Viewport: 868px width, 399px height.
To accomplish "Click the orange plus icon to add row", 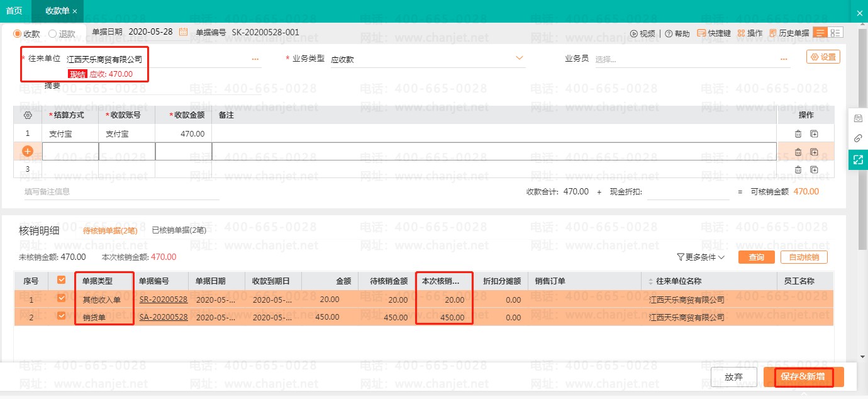I will [x=28, y=152].
